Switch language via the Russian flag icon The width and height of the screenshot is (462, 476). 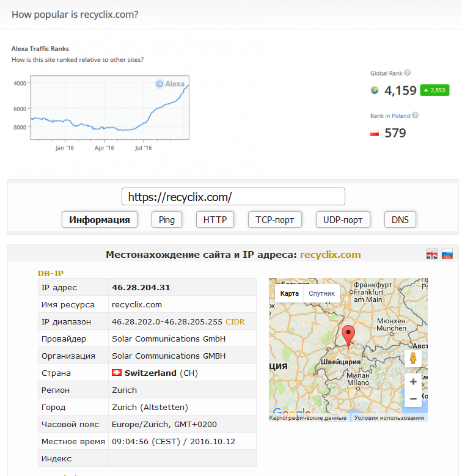pyautogui.click(x=447, y=254)
